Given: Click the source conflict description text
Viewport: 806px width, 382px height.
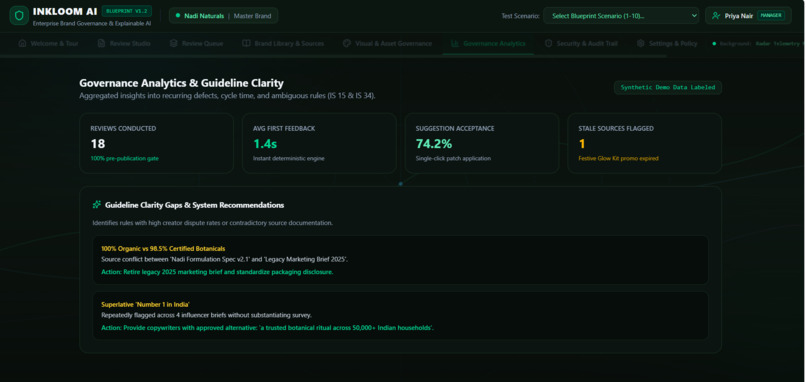Looking at the screenshot, I should (224, 260).
